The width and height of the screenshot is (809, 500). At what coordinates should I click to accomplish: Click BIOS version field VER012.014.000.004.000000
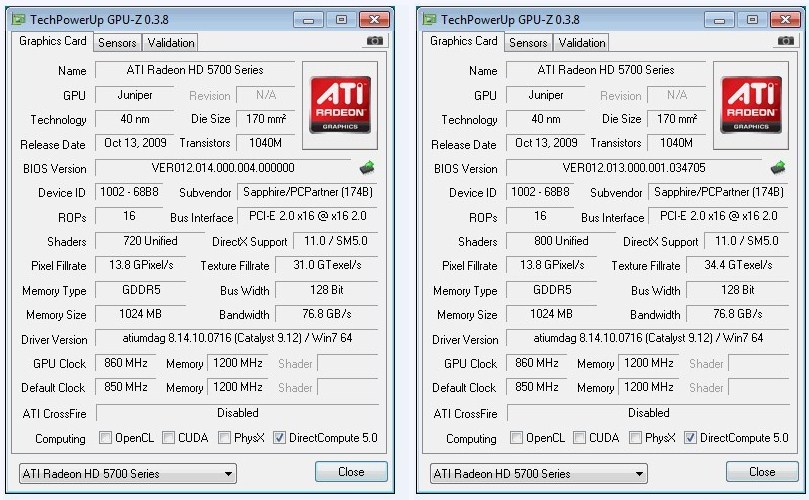pyautogui.click(x=223, y=168)
